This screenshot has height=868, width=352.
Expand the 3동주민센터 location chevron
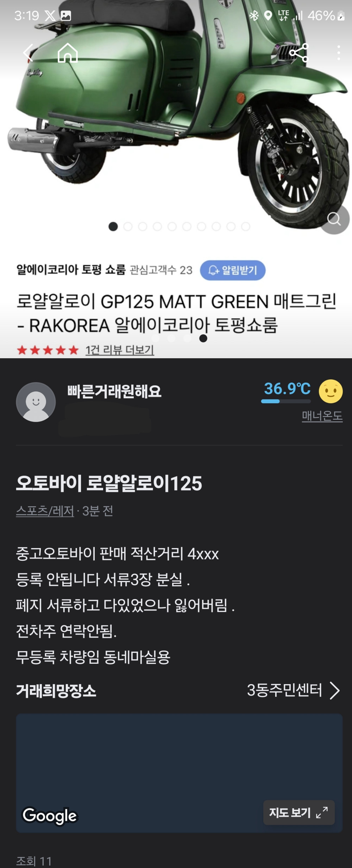[x=335, y=690]
